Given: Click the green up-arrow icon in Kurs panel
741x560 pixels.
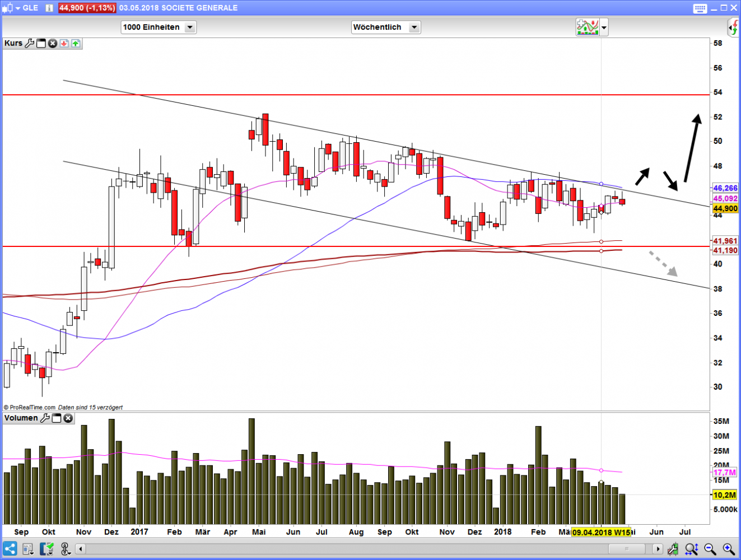Looking at the screenshot, I should 76,43.
